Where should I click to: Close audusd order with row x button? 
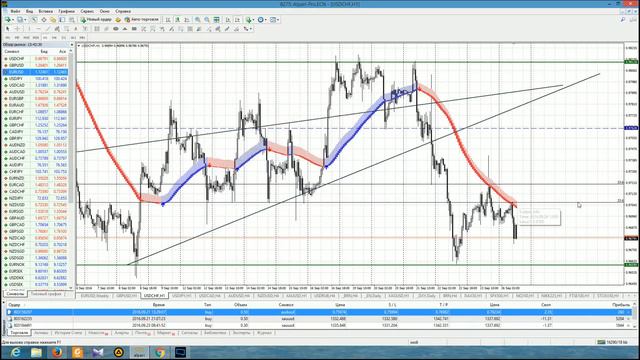pyautogui.click(x=629, y=312)
